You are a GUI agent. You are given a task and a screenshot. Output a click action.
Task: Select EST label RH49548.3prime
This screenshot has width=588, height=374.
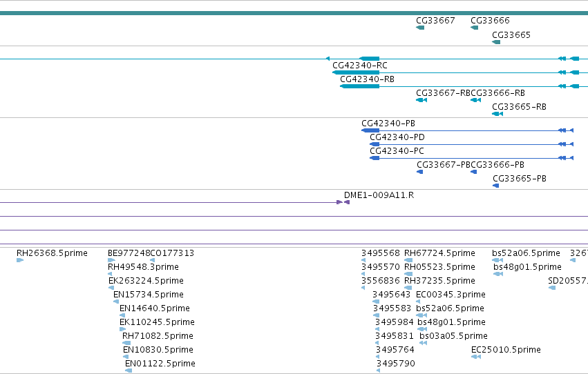coord(143,267)
